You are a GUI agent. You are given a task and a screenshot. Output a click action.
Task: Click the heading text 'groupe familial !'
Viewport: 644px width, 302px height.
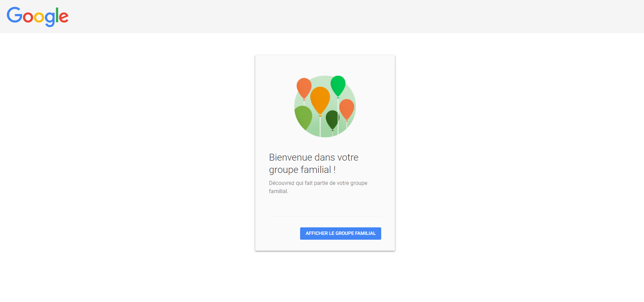coord(302,170)
